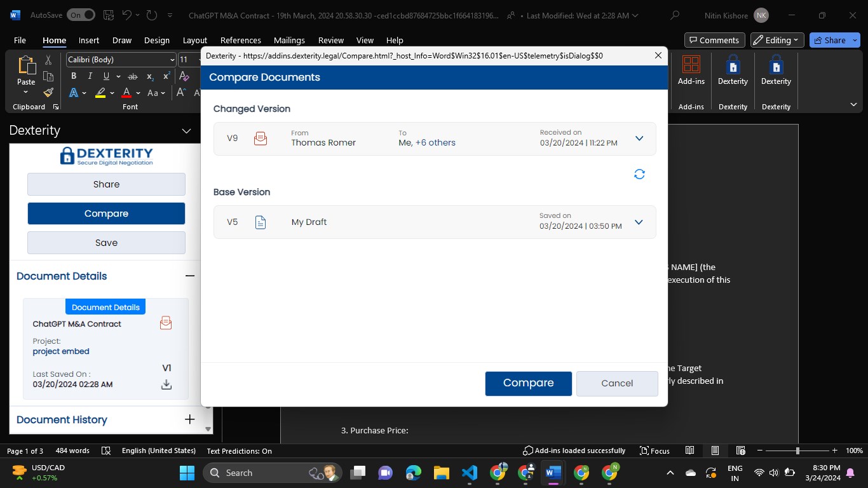
Task: Expand the V9 Thomas Romer version row
Action: (639, 139)
